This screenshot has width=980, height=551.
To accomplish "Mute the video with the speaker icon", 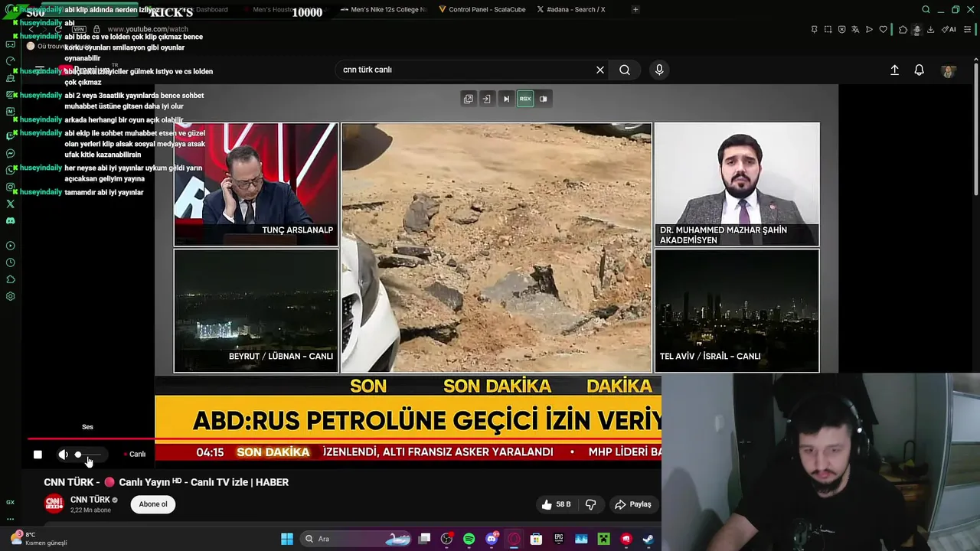I will (x=63, y=455).
